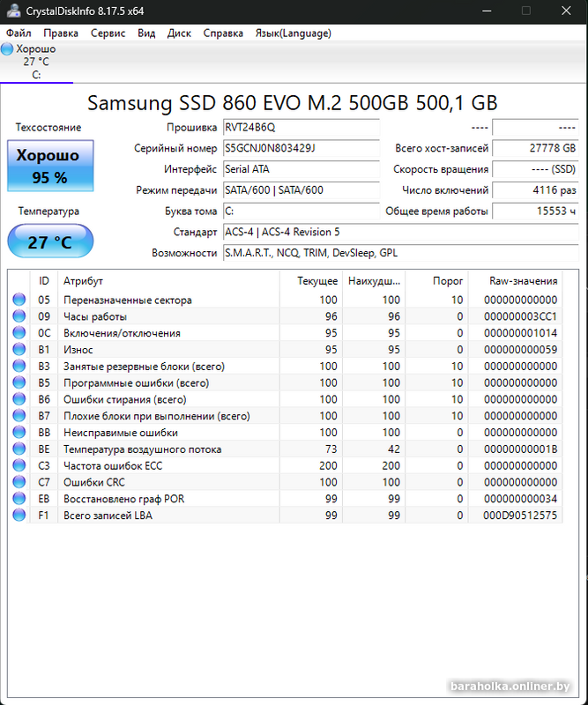Minimize the CrystalDiskInfo window

pos(487,11)
